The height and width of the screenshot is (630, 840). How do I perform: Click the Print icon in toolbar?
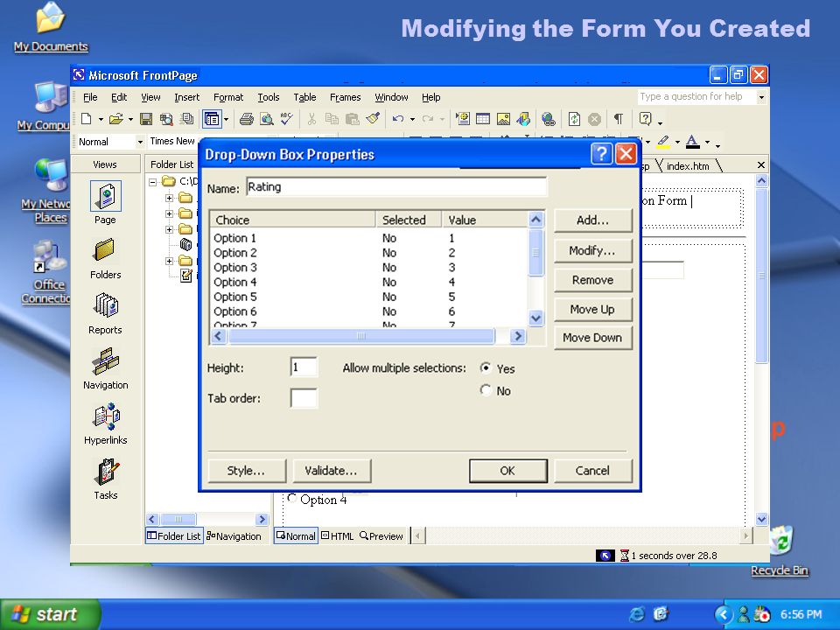(x=246, y=119)
